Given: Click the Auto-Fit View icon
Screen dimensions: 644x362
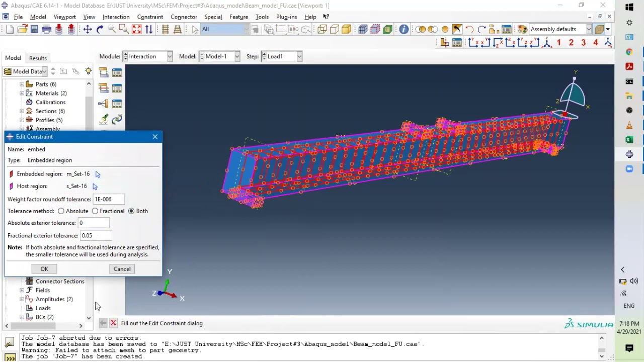Looking at the screenshot, I should (136, 29).
